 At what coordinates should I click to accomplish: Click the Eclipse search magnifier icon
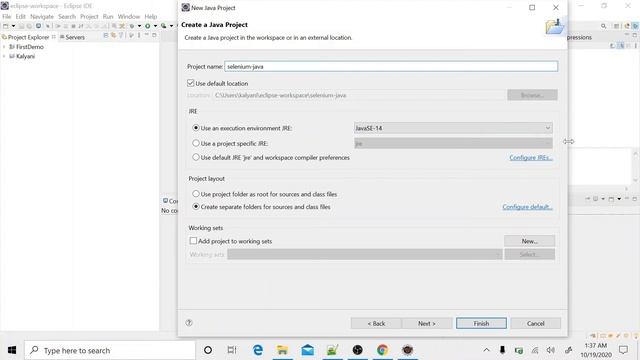point(603,26)
